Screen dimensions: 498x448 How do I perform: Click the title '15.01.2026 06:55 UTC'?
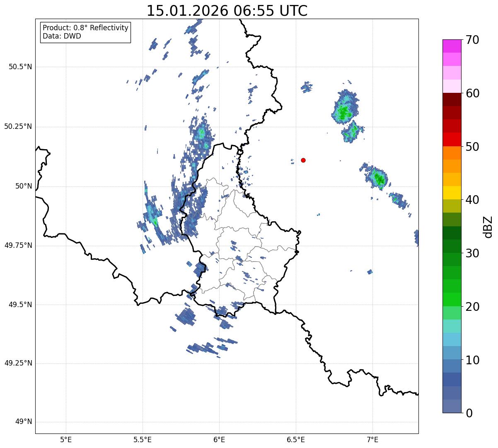pyautogui.click(x=227, y=11)
